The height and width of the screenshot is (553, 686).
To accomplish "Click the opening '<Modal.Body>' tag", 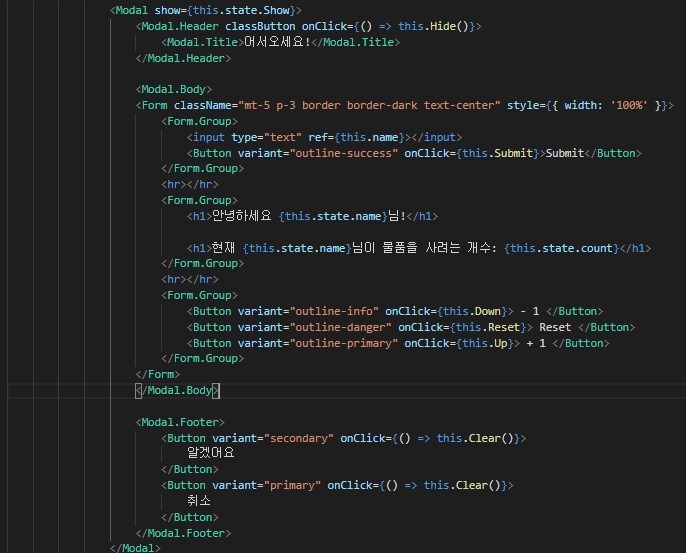I will coord(173,90).
